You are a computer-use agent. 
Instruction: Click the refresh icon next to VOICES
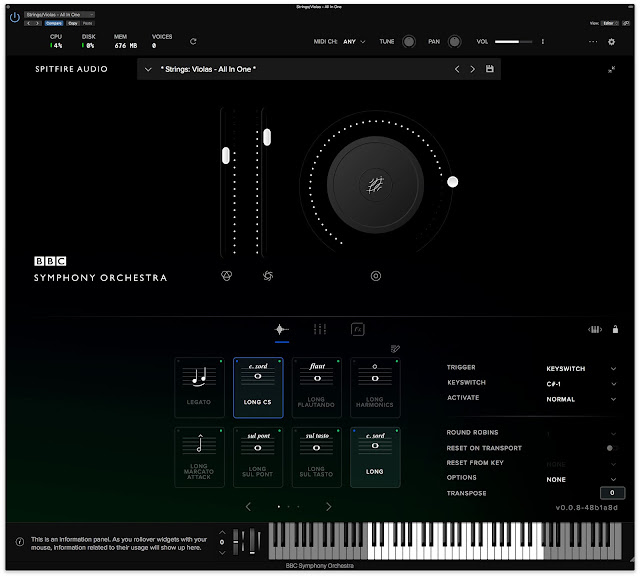[193, 41]
